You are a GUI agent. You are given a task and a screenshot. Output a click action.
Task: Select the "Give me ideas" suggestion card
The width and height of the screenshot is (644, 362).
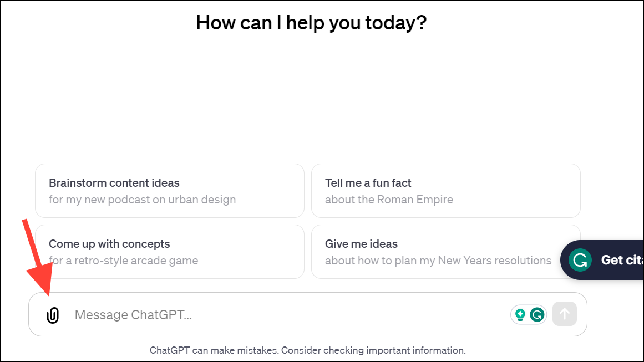[x=361, y=244]
